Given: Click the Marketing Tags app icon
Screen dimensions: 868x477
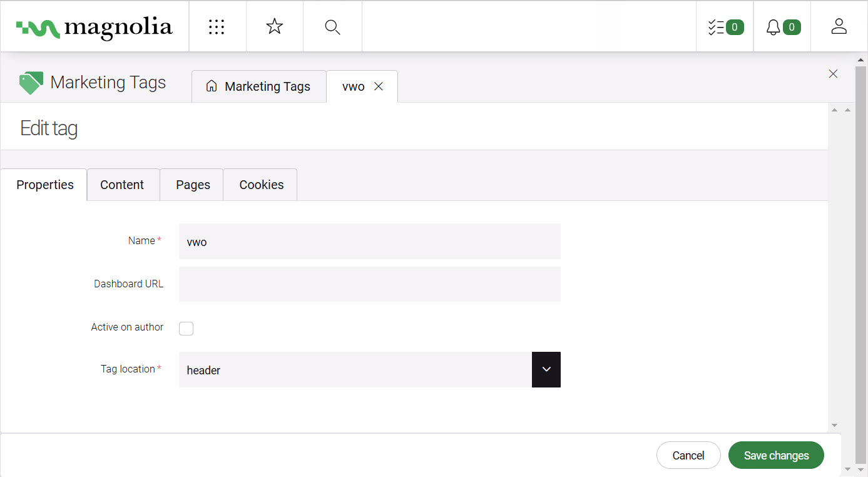Looking at the screenshot, I should (x=31, y=83).
